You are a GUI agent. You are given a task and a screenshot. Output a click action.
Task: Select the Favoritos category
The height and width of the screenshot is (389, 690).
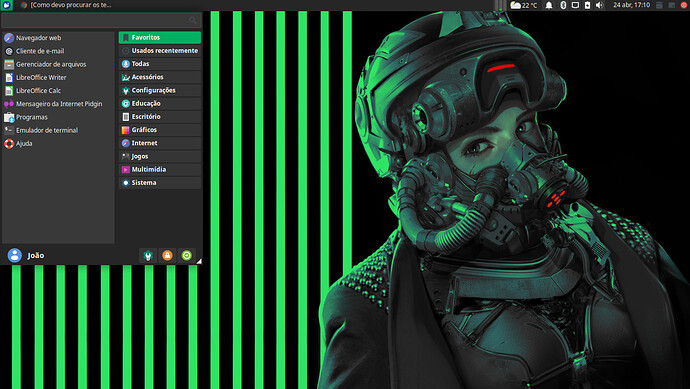(x=160, y=37)
